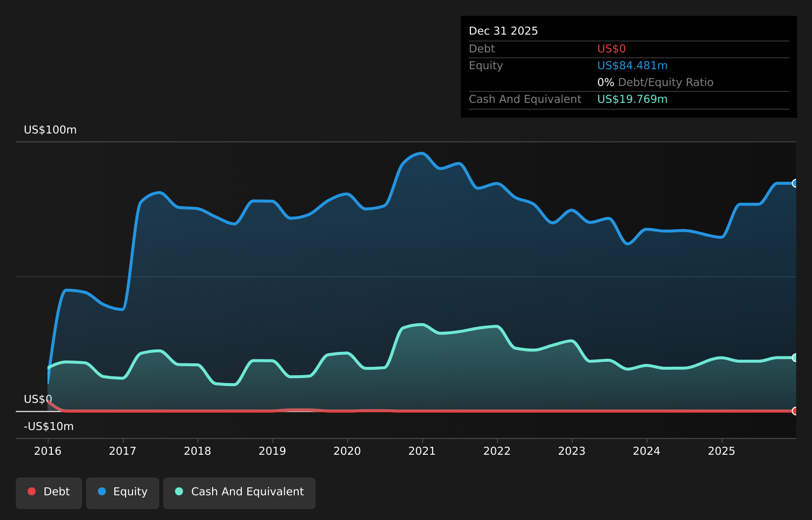812x520 pixels.
Task: Click the Equity row label in tooltip
Action: click(x=486, y=66)
